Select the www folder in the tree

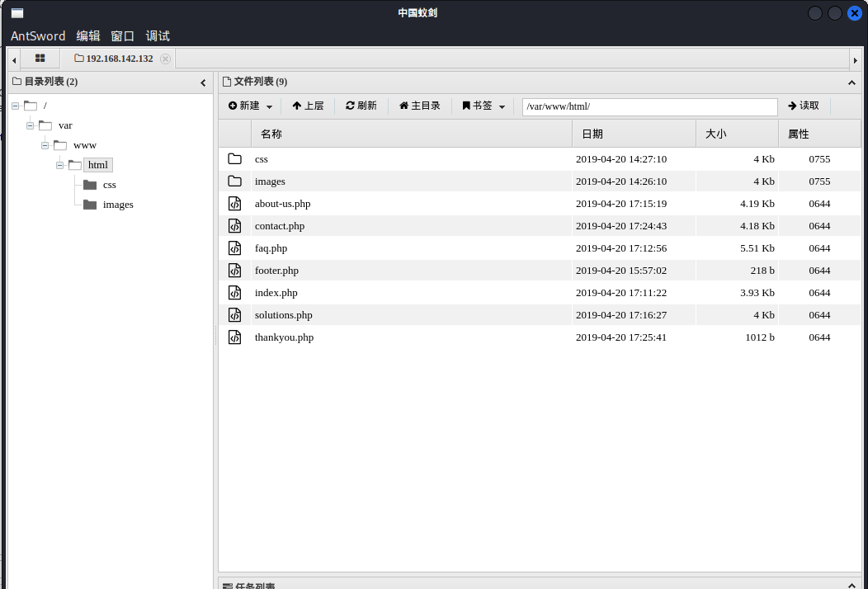coord(85,145)
